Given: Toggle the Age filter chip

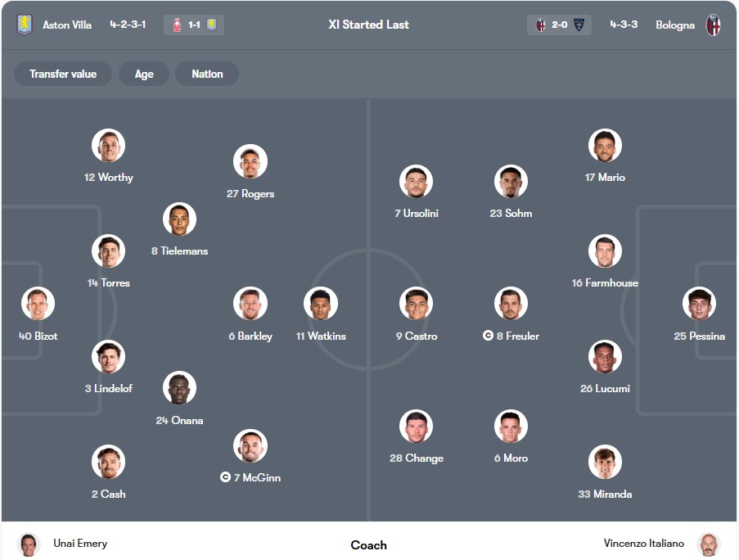Looking at the screenshot, I should 144,74.
